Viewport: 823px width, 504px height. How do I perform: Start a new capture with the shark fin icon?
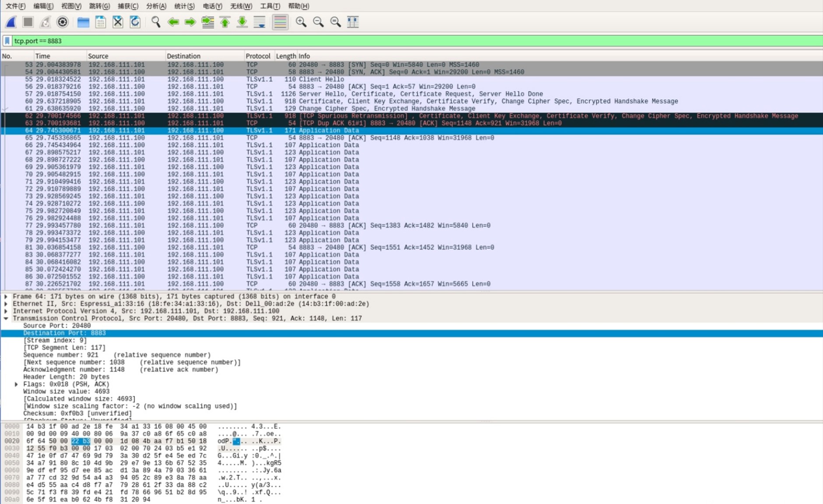click(x=11, y=22)
